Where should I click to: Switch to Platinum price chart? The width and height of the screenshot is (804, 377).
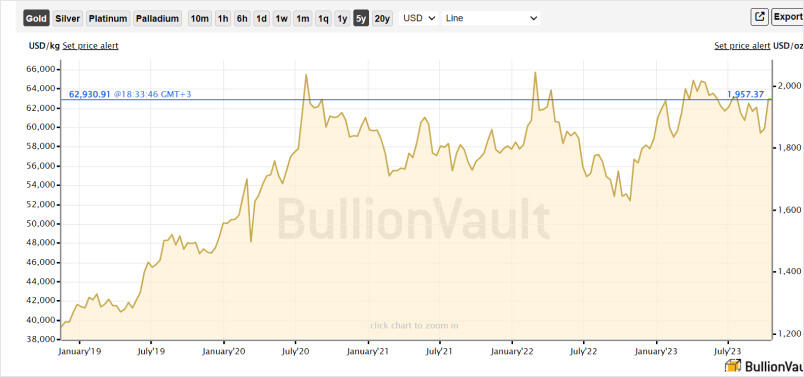(x=107, y=18)
